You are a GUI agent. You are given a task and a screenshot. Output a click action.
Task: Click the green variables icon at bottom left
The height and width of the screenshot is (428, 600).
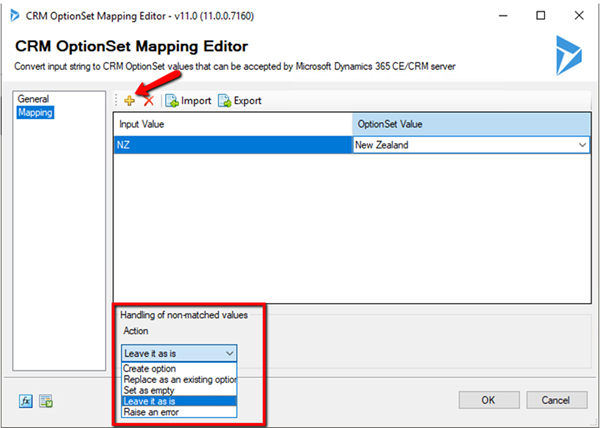(x=45, y=401)
